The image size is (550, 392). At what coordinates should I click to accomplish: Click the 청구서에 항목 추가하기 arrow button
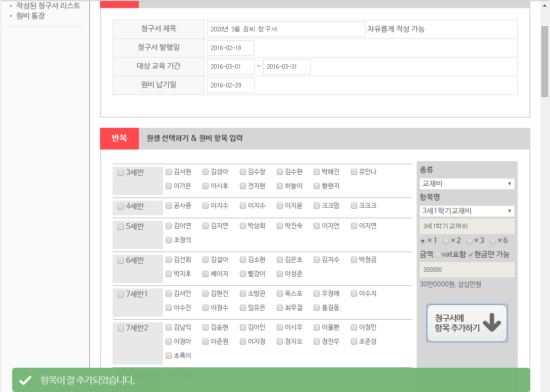click(x=467, y=323)
